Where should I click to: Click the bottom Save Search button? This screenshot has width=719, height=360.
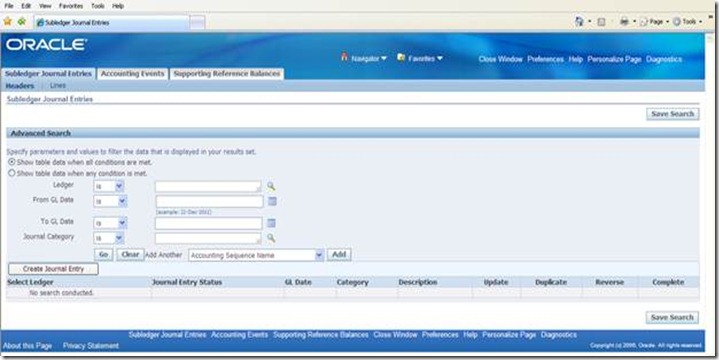[673, 317]
